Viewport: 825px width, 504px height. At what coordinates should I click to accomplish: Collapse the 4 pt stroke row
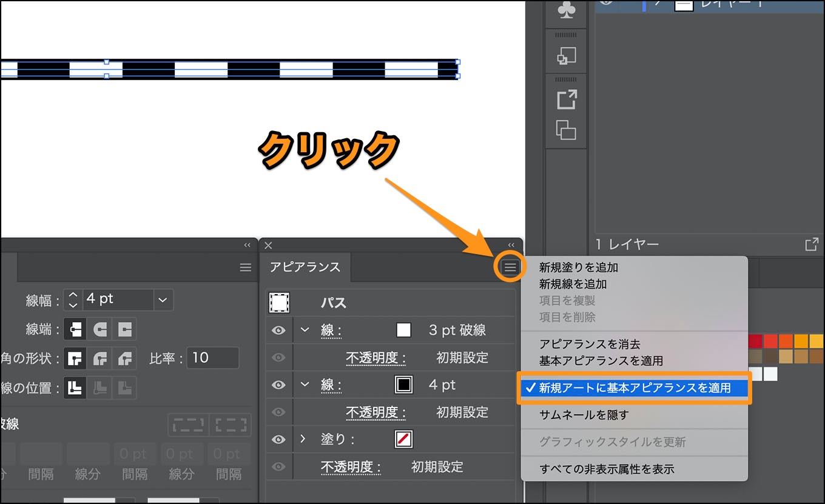[x=305, y=385]
